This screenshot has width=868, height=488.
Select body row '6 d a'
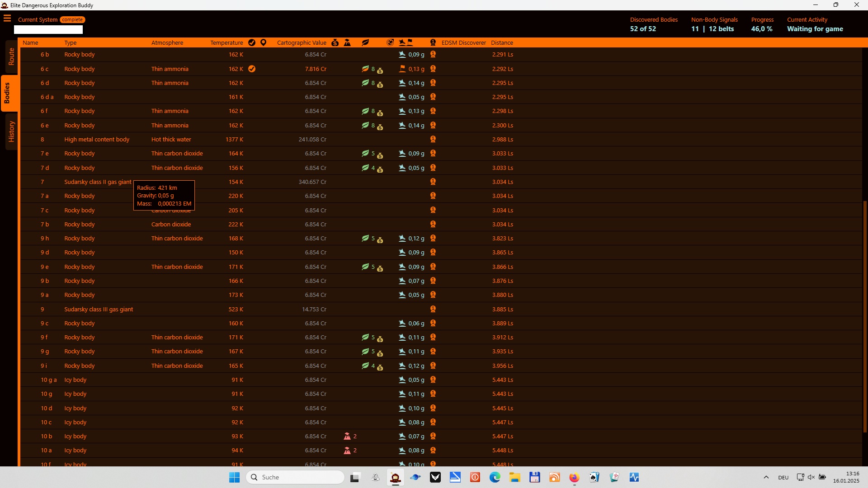(x=441, y=97)
